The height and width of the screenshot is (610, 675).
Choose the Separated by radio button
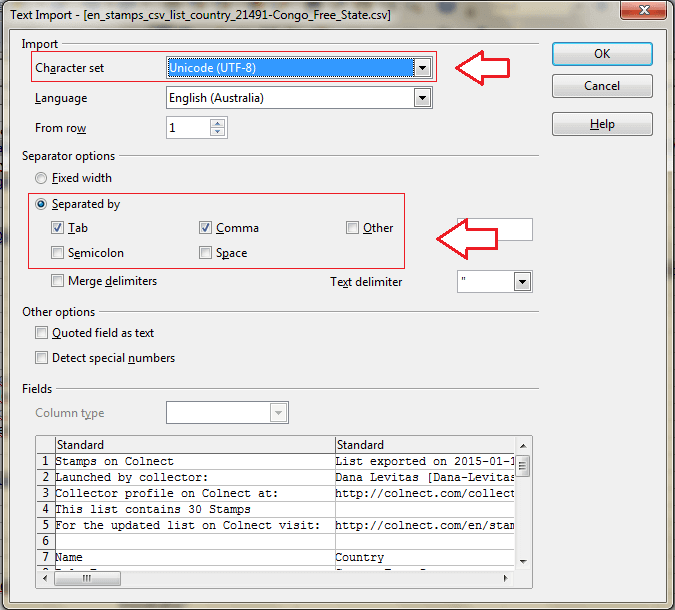[x=41, y=204]
